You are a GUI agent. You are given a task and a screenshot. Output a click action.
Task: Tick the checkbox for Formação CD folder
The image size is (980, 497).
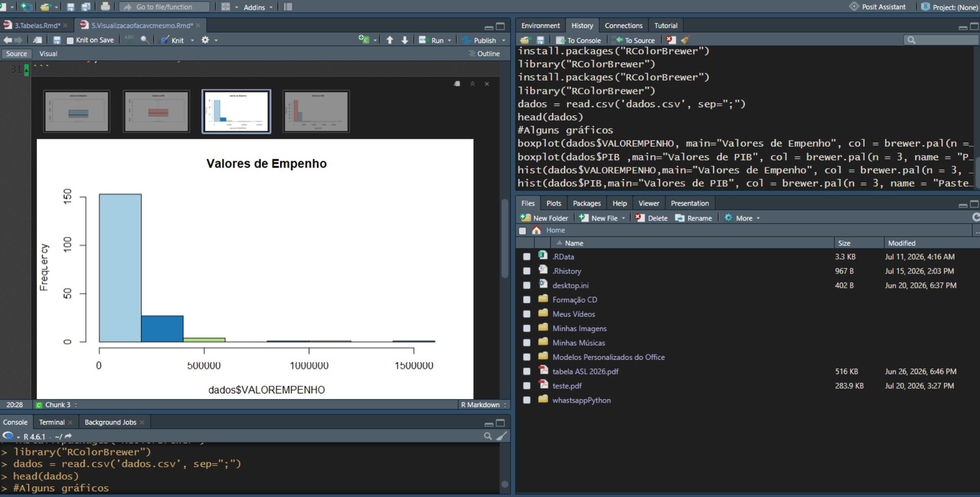point(527,300)
